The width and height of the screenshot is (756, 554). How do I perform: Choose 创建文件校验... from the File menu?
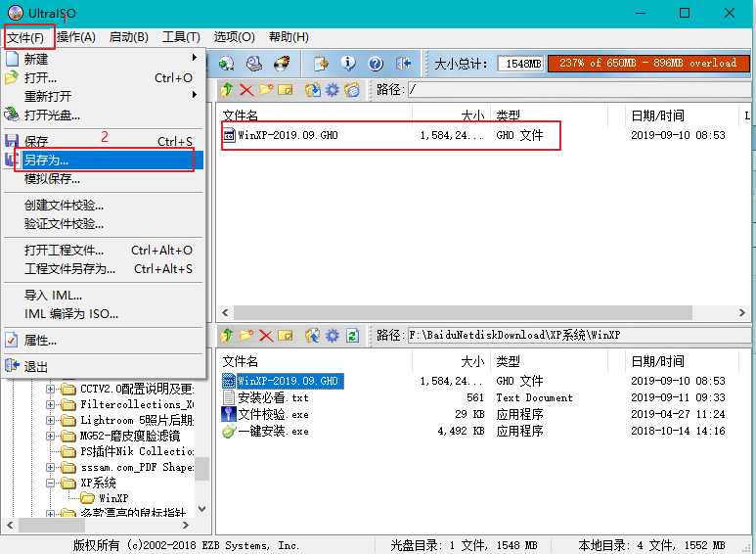click(104, 206)
